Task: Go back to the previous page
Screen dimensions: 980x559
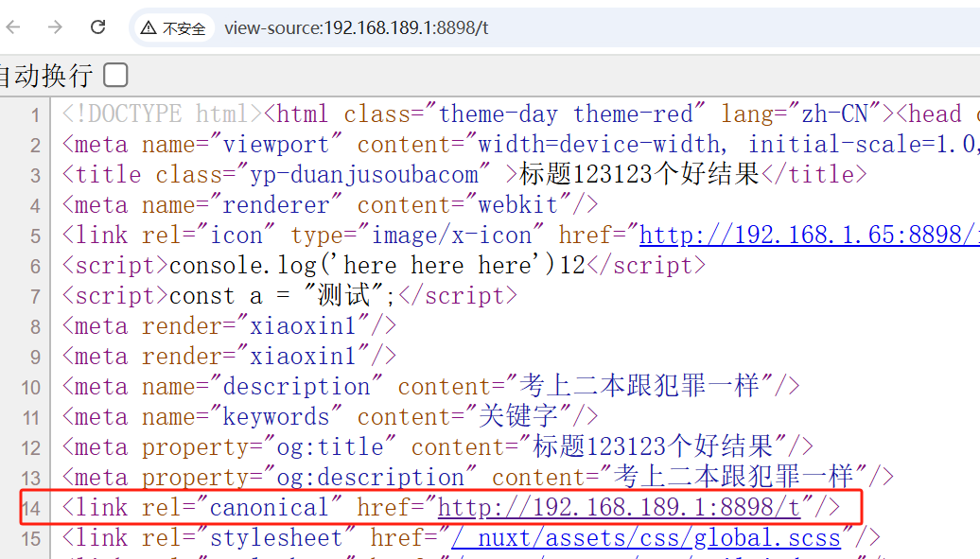Action: click(13, 26)
